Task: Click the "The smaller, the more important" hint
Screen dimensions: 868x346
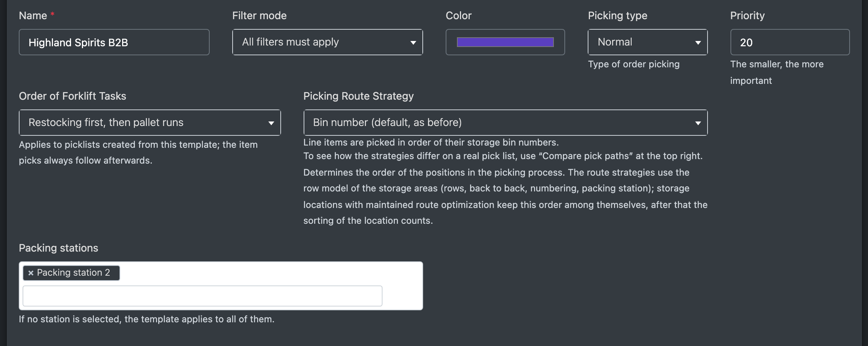Action: click(x=777, y=72)
